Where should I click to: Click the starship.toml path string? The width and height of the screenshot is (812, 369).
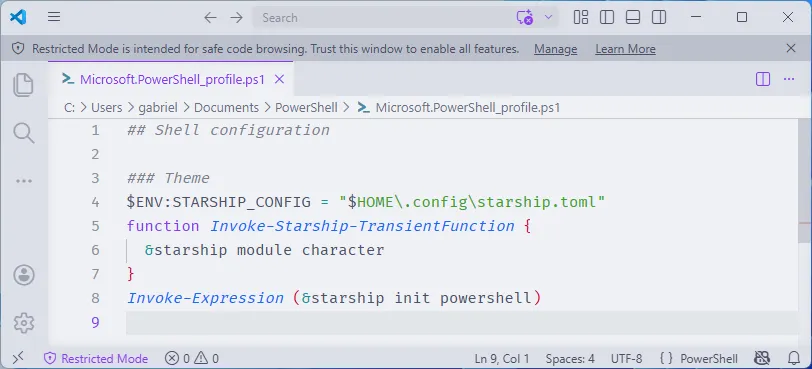pyautogui.click(x=472, y=202)
